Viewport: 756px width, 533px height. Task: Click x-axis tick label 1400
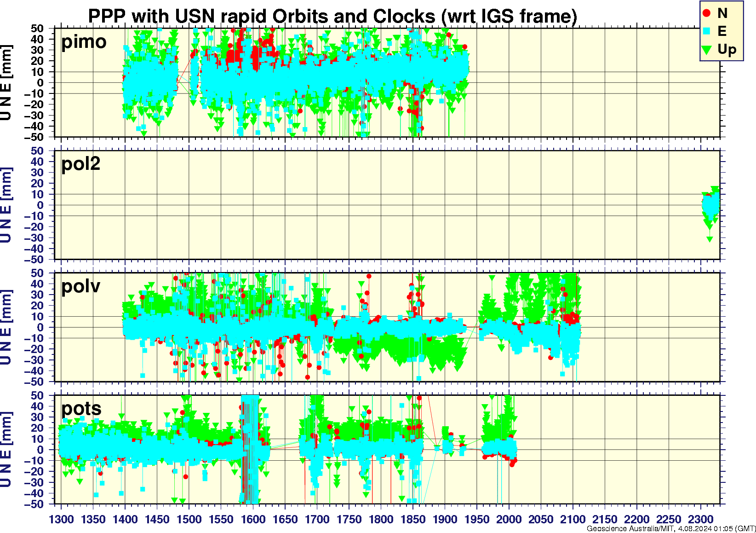pos(126,519)
